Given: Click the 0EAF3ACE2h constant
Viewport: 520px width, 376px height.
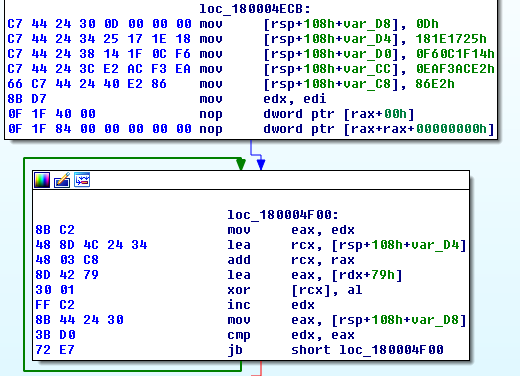Looking at the screenshot, I should pyautogui.click(x=455, y=69).
